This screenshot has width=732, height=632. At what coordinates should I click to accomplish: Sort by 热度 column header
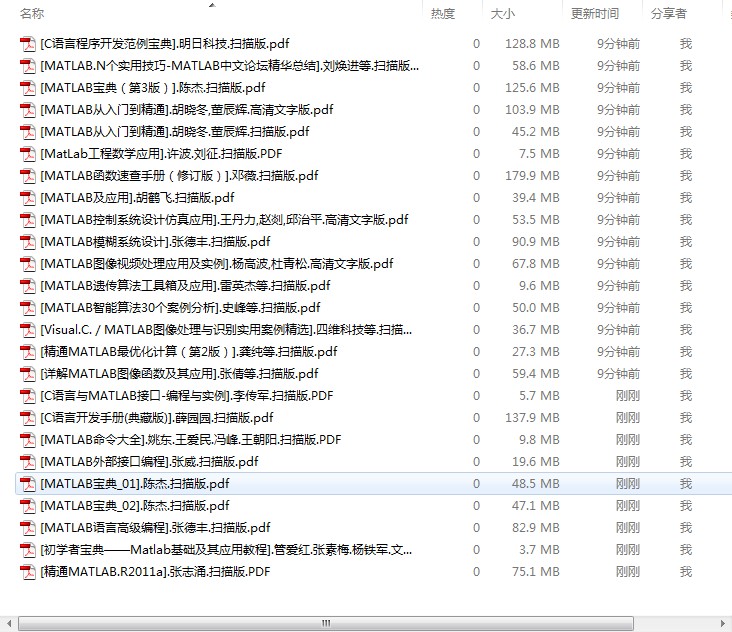pos(443,14)
